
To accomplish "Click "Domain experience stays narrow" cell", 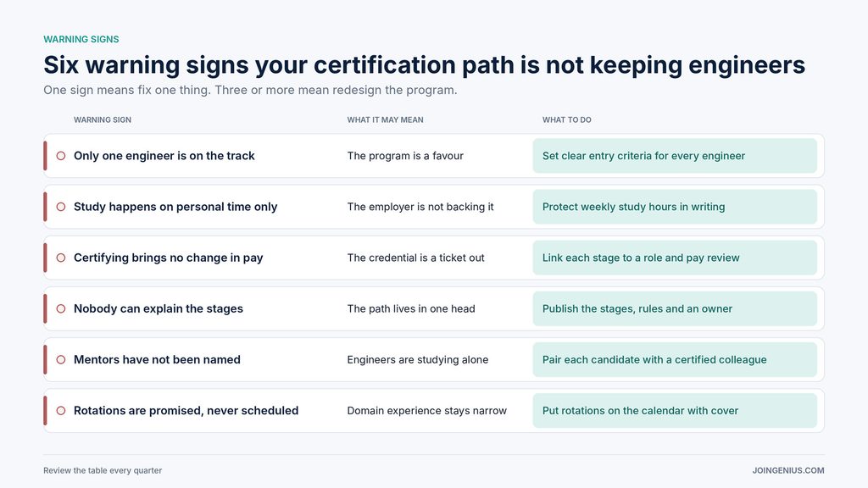I will (427, 411).
